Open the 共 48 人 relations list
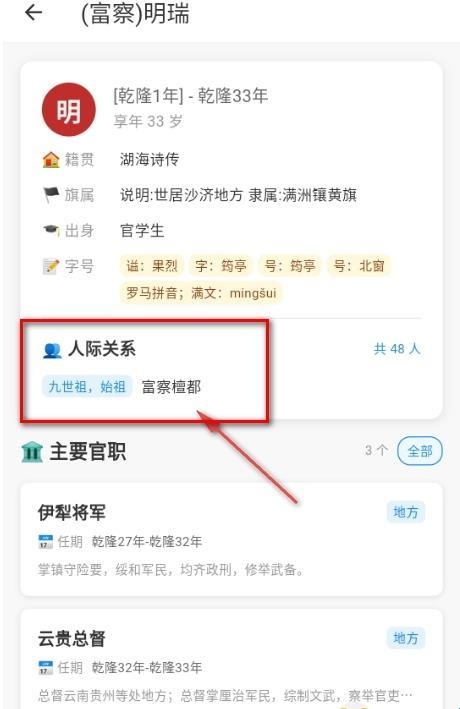 coord(397,349)
